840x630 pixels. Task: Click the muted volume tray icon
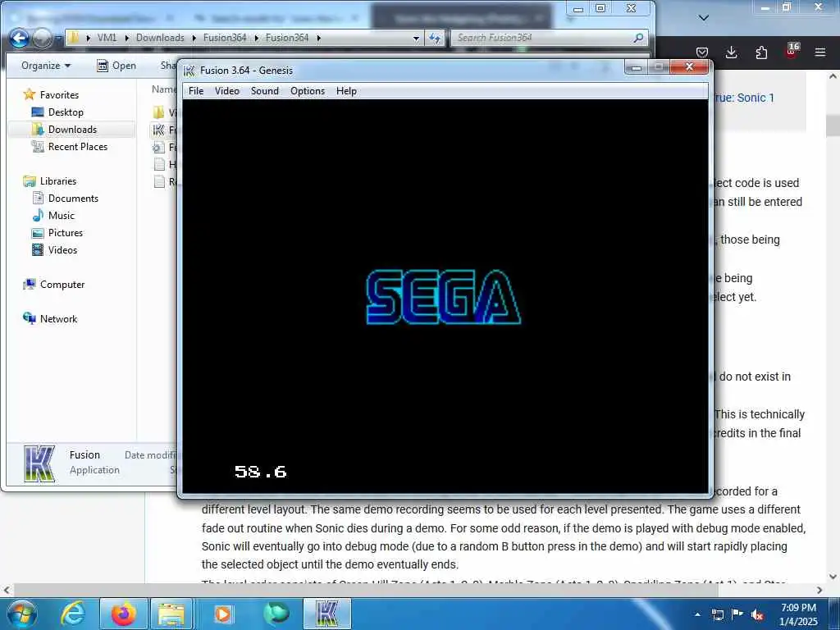pos(757,614)
